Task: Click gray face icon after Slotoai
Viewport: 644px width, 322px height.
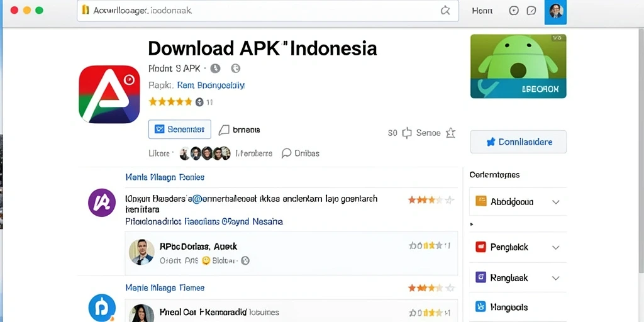Action: (x=245, y=260)
